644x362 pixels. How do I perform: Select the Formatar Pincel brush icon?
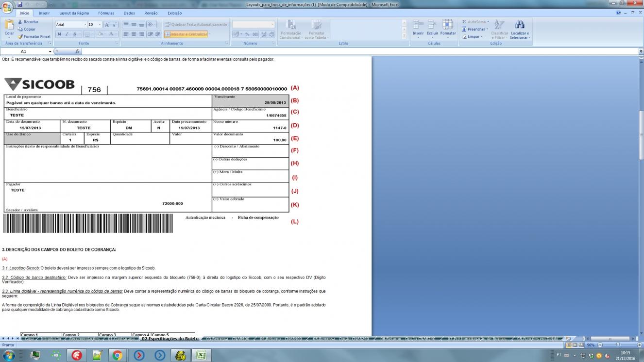(20, 36)
